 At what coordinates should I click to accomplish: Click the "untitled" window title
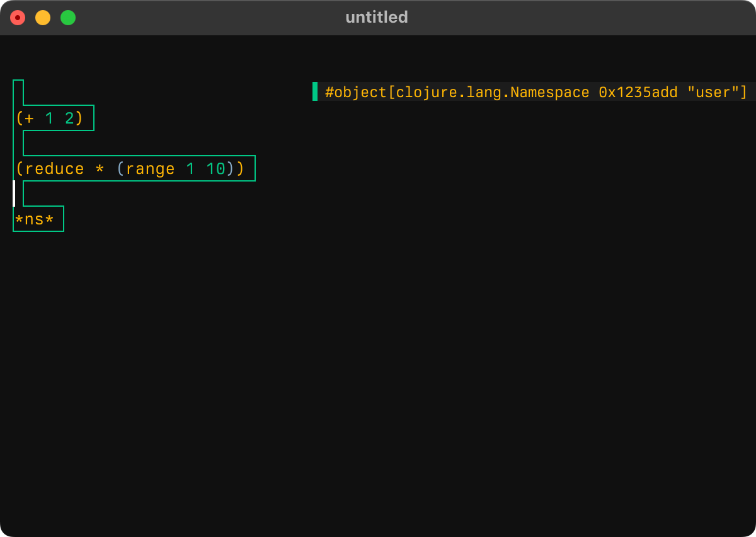(x=377, y=18)
